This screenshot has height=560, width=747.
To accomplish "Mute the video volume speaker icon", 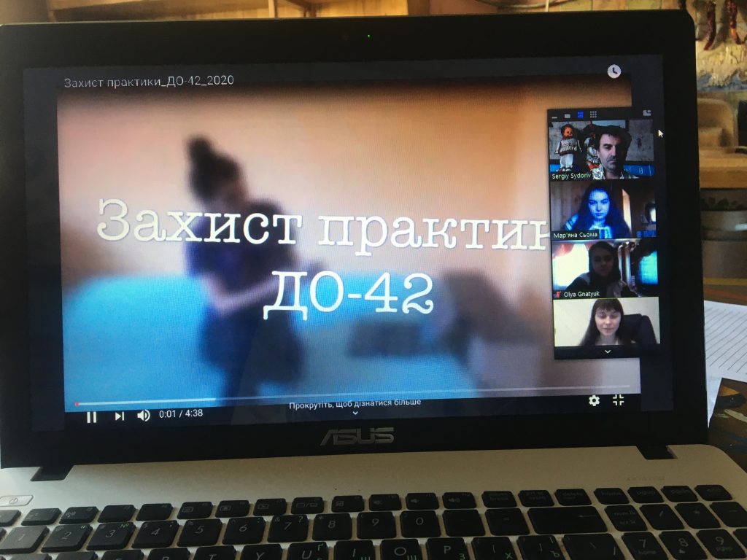I will pos(144,415).
